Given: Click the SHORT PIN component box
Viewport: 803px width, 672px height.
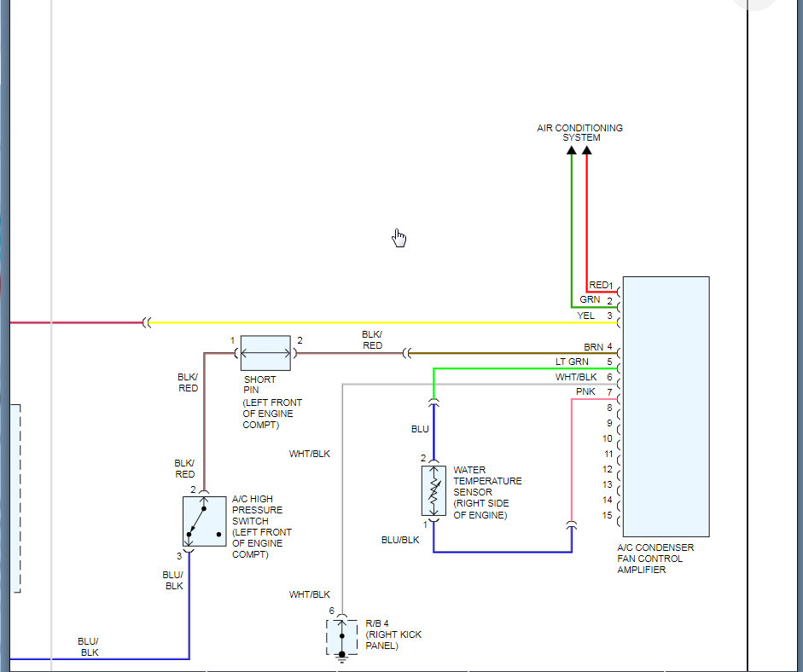Looking at the screenshot, I should point(265,353).
